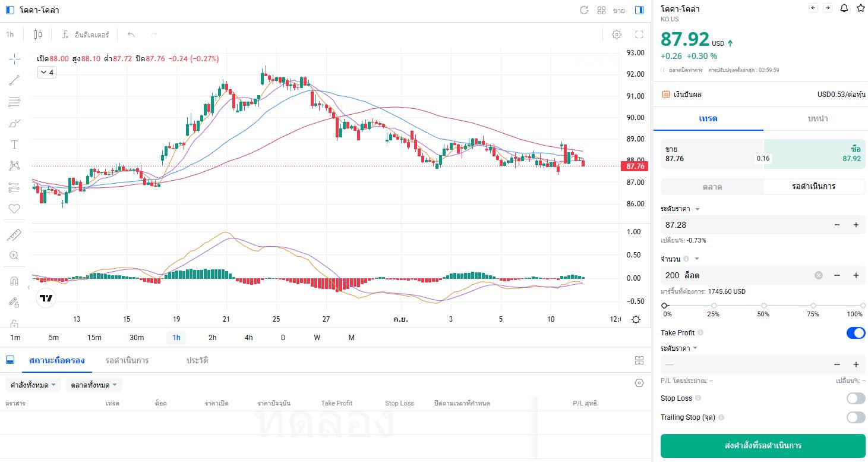Switch to the D daily timeframe
This screenshot has height=462, width=868.
283,338
